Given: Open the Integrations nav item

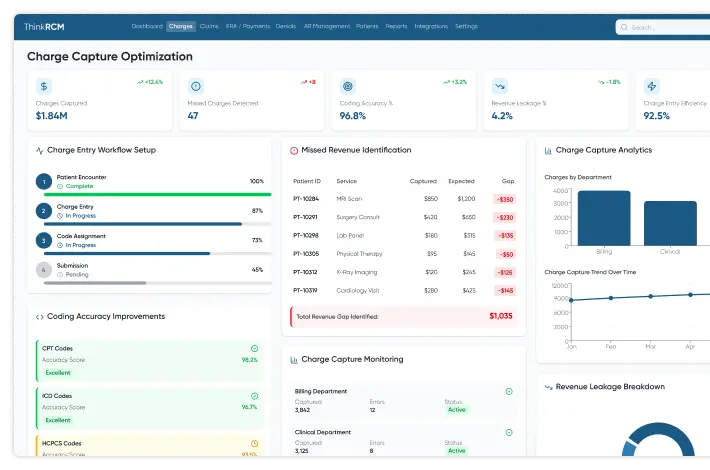Looking at the screenshot, I should tap(431, 26).
